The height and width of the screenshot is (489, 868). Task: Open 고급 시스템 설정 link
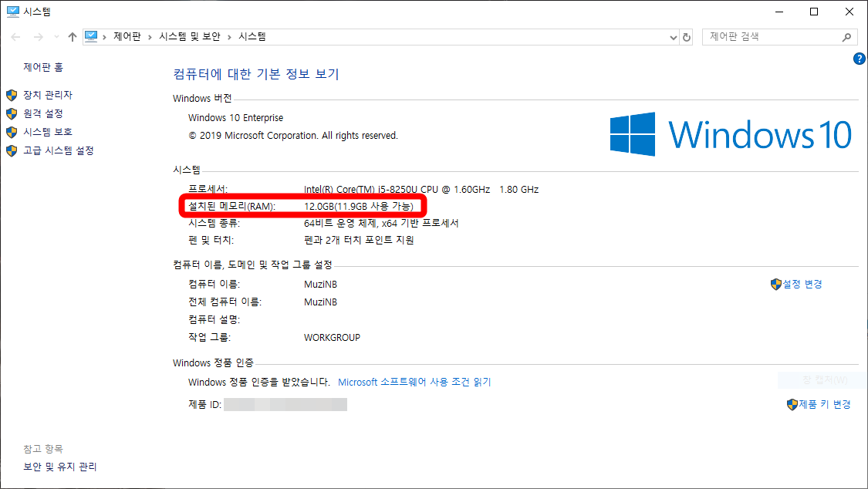[x=58, y=150]
